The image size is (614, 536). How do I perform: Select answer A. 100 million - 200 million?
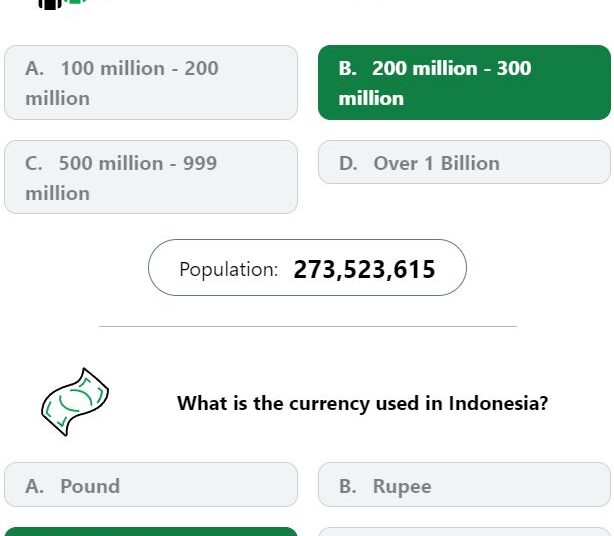click(151, 83)
